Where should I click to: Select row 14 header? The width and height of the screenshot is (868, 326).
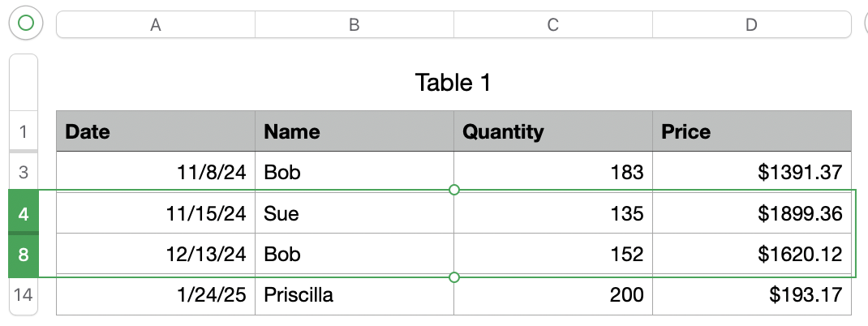pyautogui.click(x=23, y=295)
